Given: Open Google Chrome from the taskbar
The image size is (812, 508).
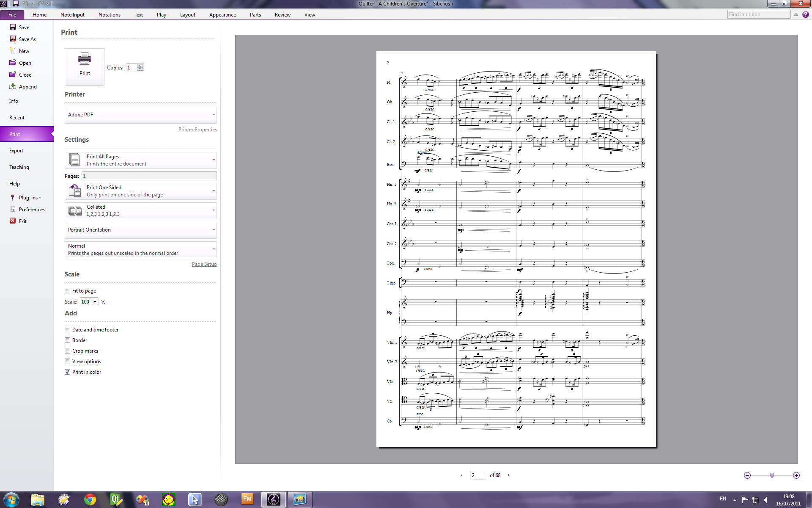Looking at the screenshot, I should click(90, 500).
